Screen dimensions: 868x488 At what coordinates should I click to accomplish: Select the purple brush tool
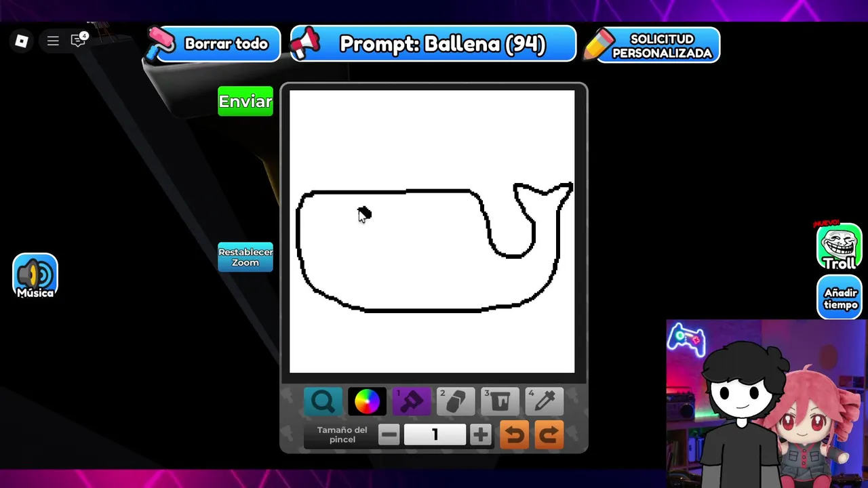pyautogui.click(x=412, y=401)
